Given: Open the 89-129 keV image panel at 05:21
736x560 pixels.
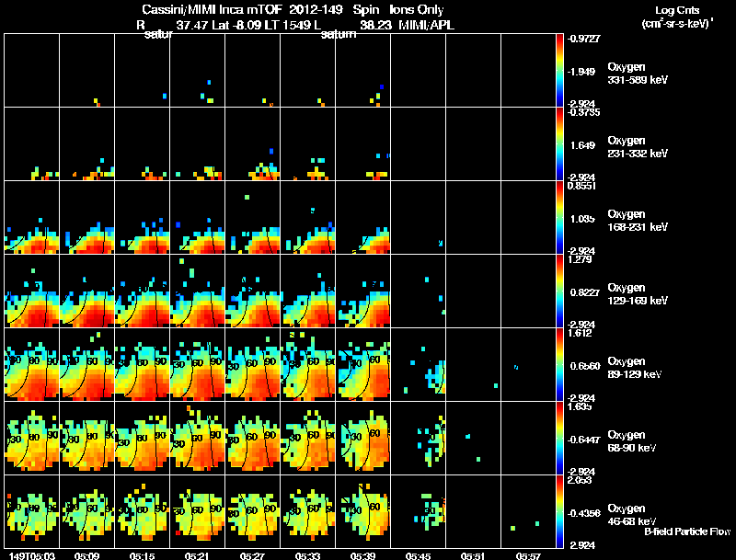Looking at the screenshot, I should 197,364.
